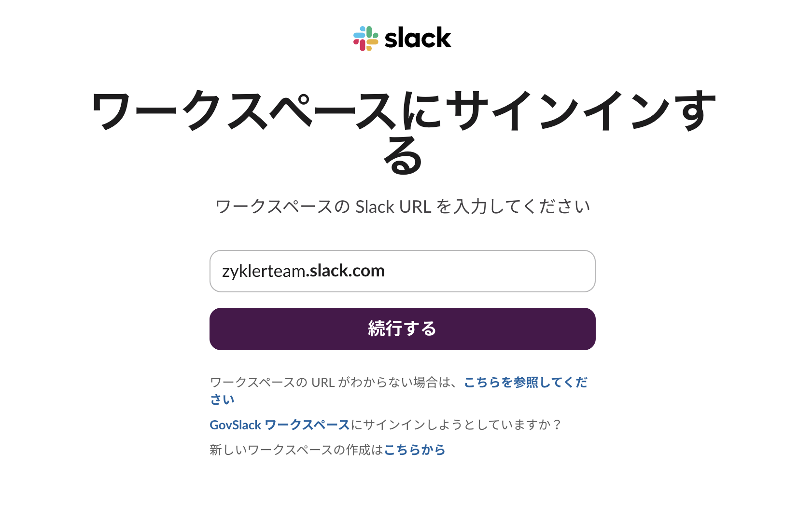Click the subtitle ワークスペースの Slack URL を入力してください
This screenshot has width=812, height=521.
tap(402, 207)
